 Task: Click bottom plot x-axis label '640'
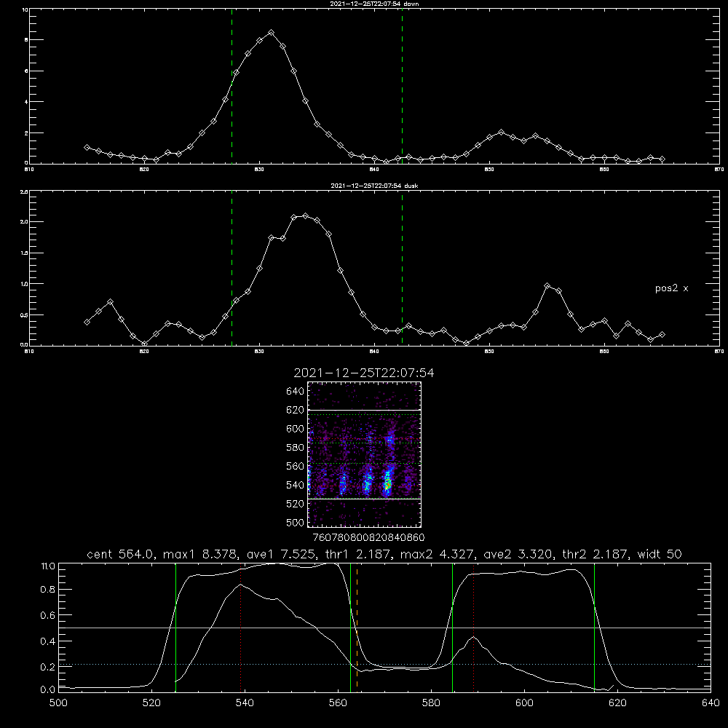point(711,703)
